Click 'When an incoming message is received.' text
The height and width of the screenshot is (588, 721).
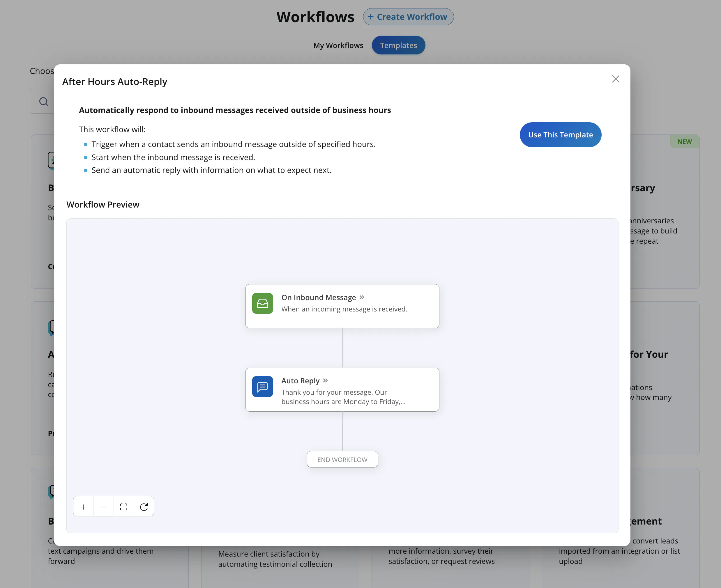coord(344,309)
